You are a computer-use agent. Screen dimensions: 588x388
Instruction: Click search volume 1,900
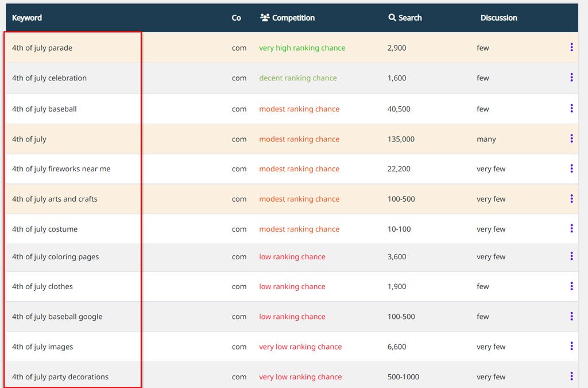point(397,287)
